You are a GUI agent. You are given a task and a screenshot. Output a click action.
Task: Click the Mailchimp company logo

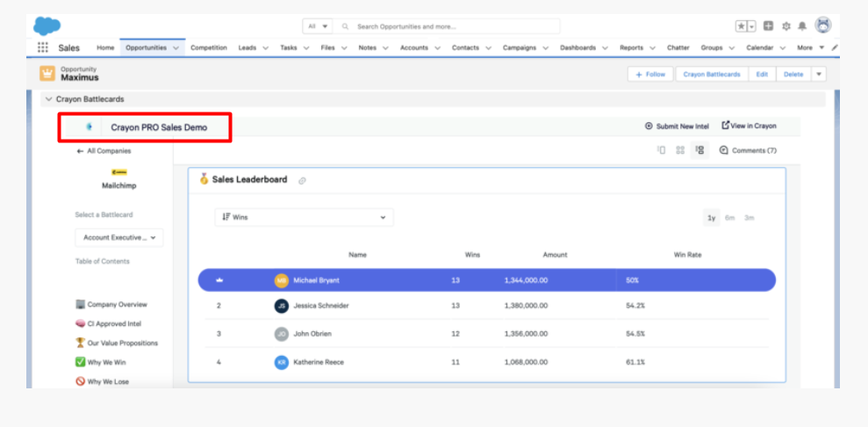tap(119, 172)
